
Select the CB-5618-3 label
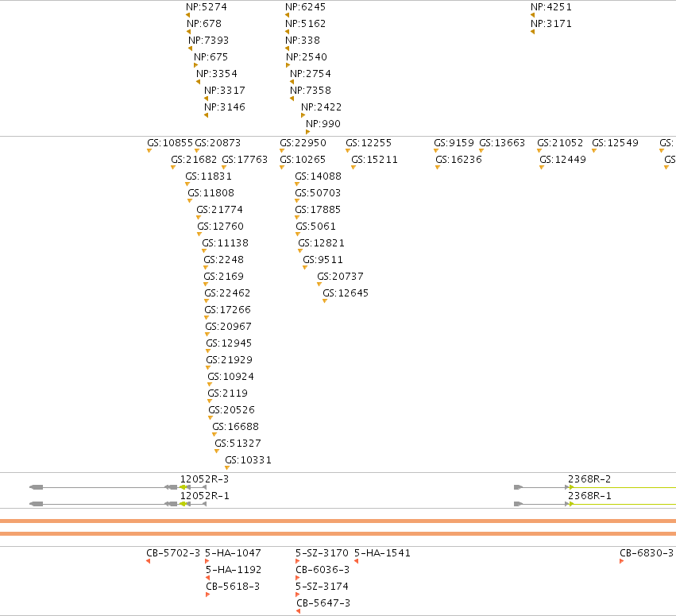233,587
